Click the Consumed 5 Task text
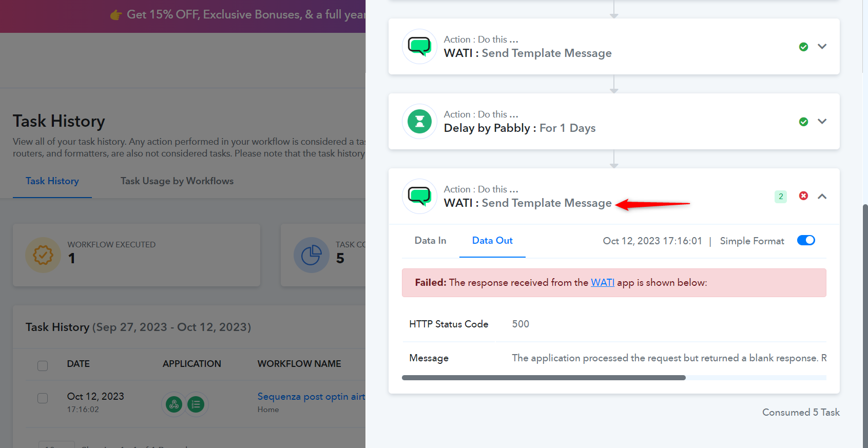Screen dimensions: 868x448 tap(801, 413)
